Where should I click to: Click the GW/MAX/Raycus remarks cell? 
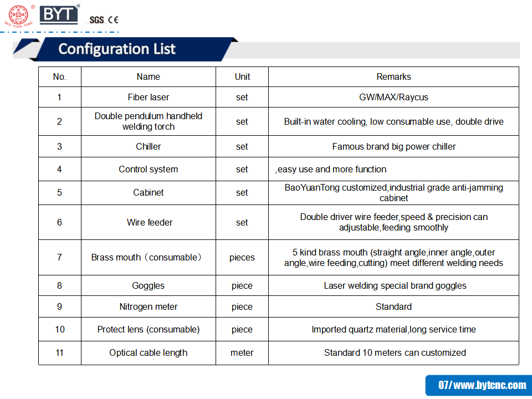click(393, 97)
